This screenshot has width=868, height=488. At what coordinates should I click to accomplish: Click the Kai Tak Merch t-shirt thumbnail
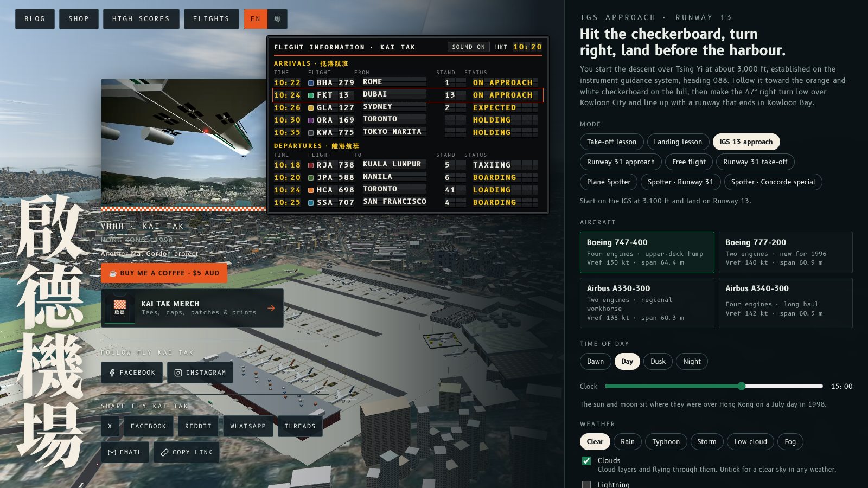click(x=120, y=307)
